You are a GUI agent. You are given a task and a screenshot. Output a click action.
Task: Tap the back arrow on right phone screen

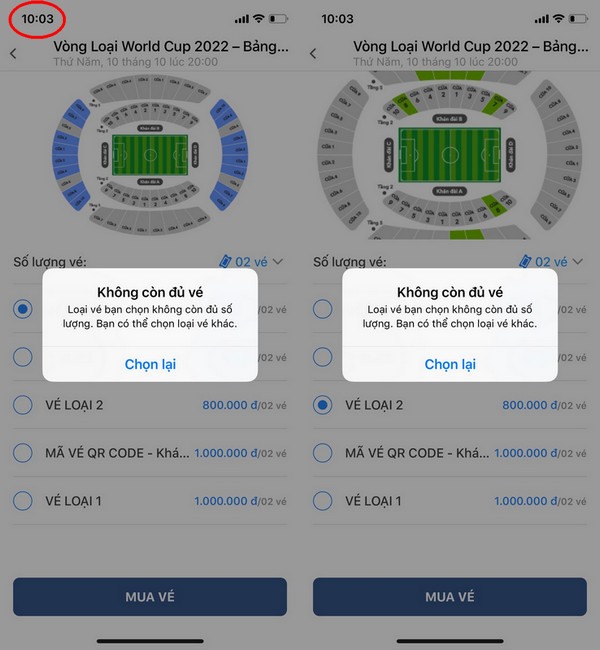pos(313,53)
